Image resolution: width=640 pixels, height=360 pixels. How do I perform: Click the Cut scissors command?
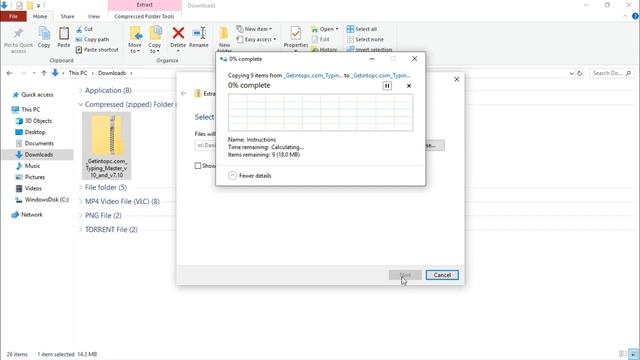(x=84, y=29)
